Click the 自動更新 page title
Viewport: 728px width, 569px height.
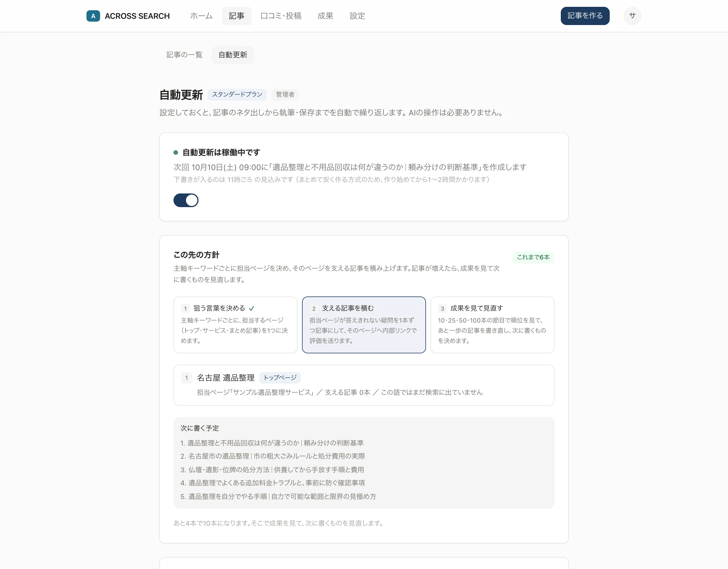181,95
